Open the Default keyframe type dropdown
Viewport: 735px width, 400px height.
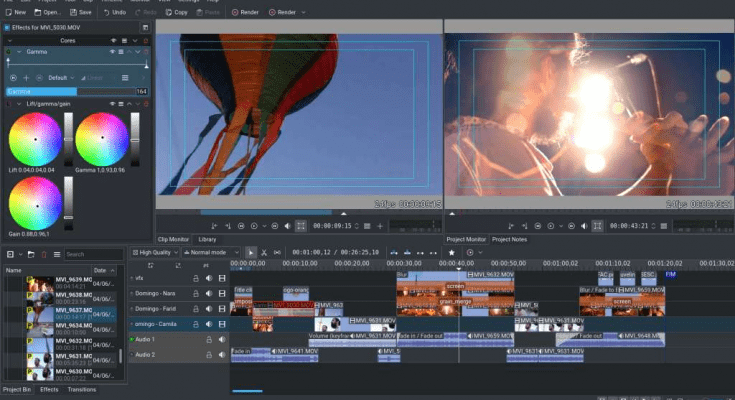(61, 78)
